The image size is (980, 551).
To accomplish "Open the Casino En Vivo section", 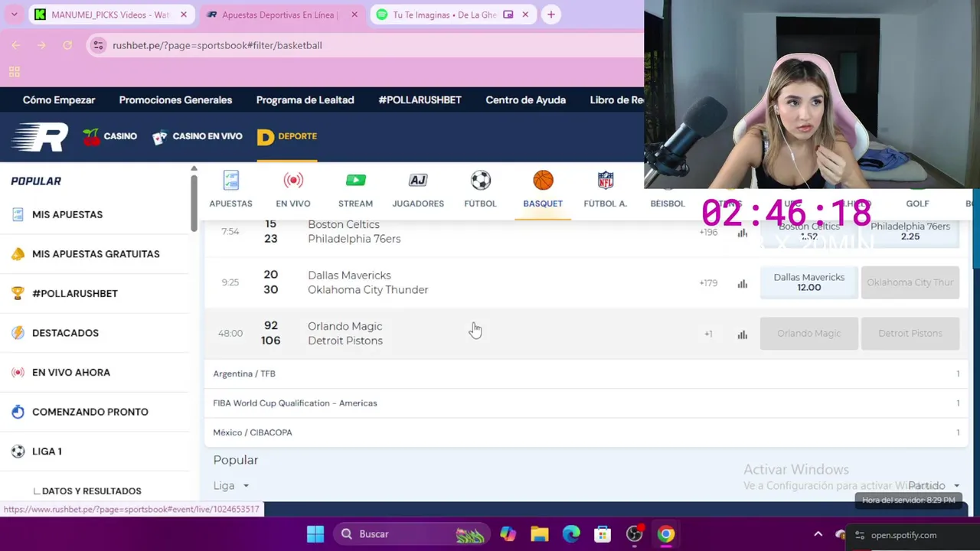I will tap(198, 137).
